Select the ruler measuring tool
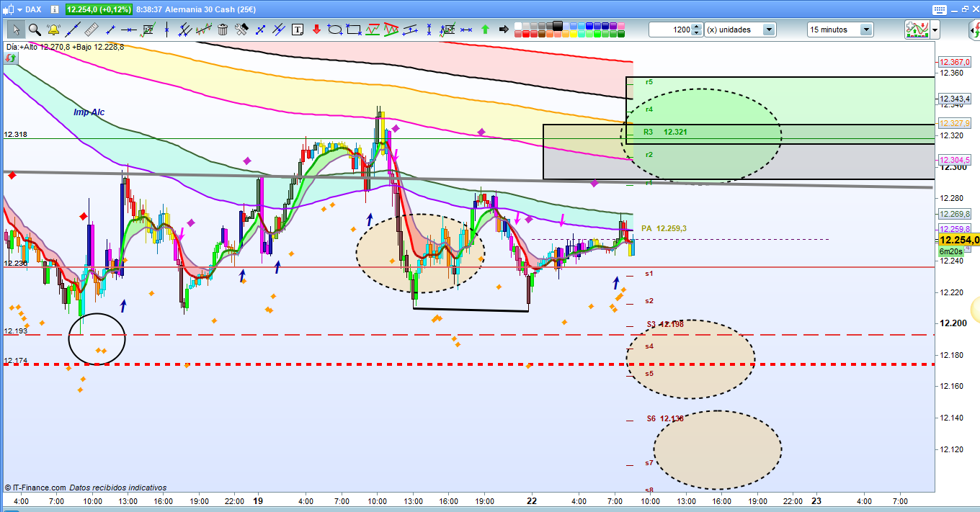This screenshot has width=980, height=512. 91,30
